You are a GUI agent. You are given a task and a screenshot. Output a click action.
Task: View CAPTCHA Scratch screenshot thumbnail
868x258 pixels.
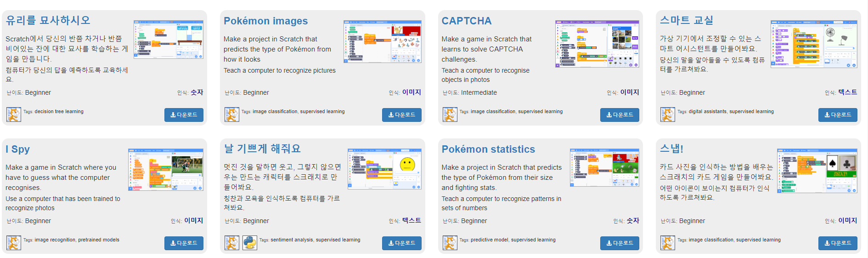point(597,44)
